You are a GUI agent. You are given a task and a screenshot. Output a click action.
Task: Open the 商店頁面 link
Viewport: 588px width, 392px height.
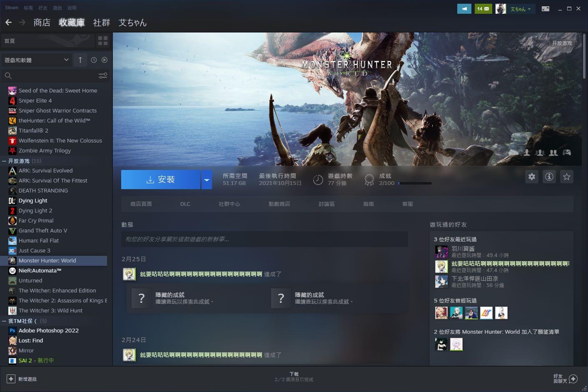[141, 204]
